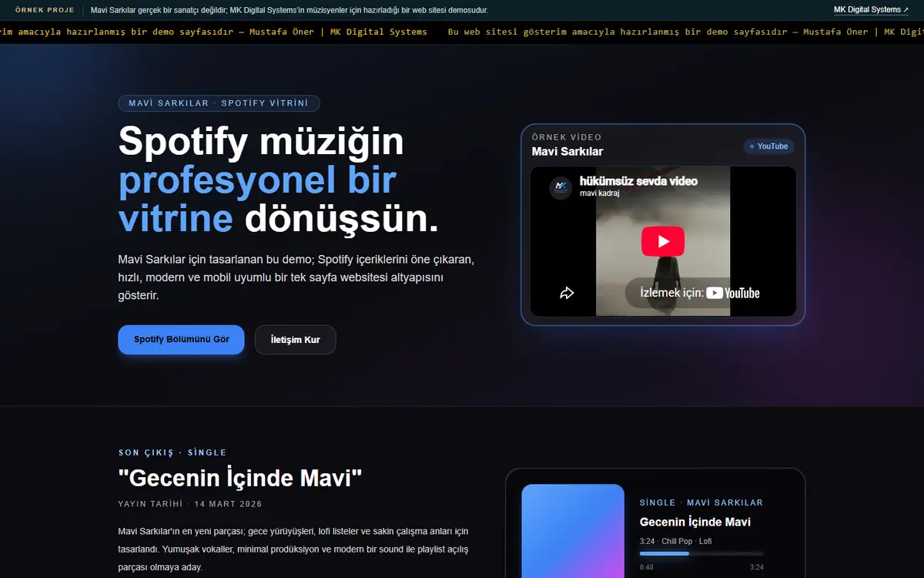924x578 pixels.
Task: Click the YouTube badge on video card
Action: (x=768, y=146)
